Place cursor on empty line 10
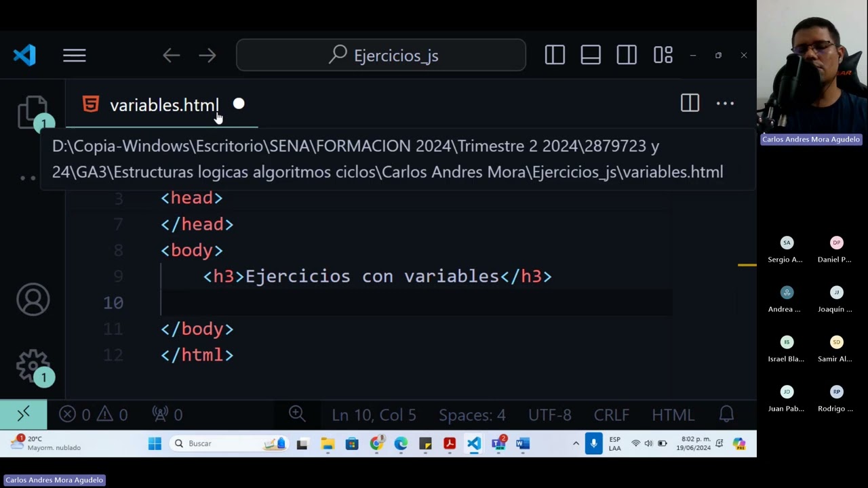The height and width of the screenshot is (488, 868). (x=416, y=302)
